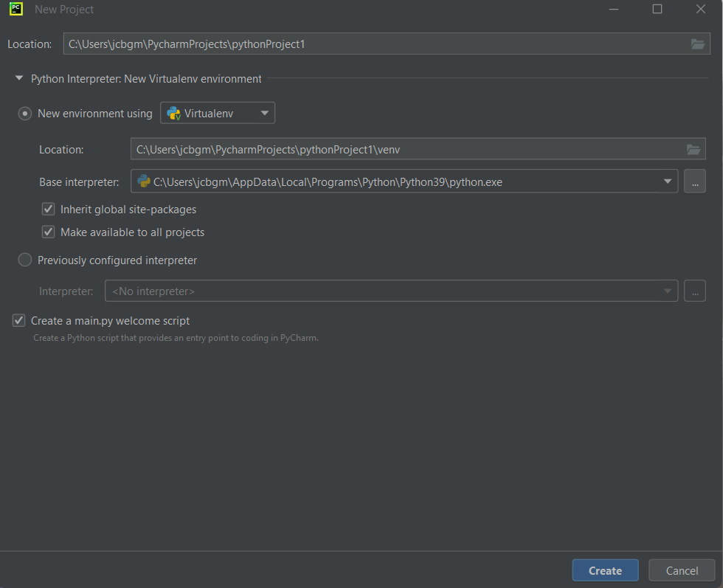This screenshot has height=588, width=723.
Task: Click the Base interpreter label
Action: click(x=79, y=182)
